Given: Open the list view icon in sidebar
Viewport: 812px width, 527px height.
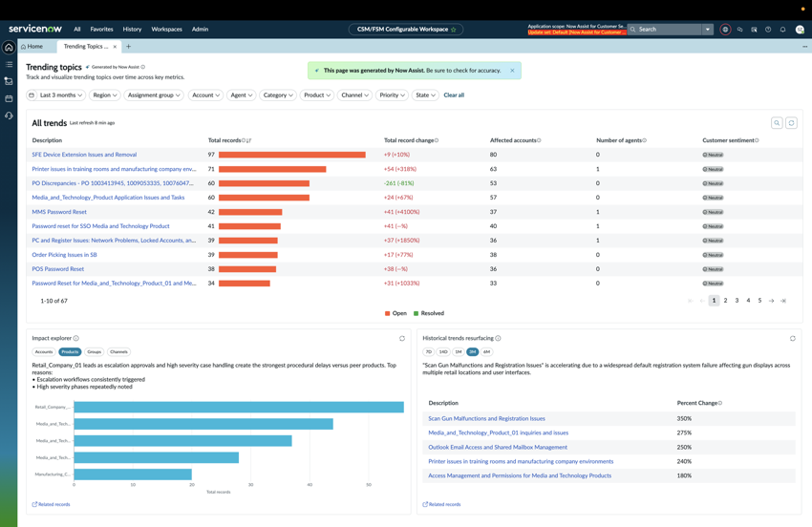Looking at the screenshot, I should tap(9, 64).
